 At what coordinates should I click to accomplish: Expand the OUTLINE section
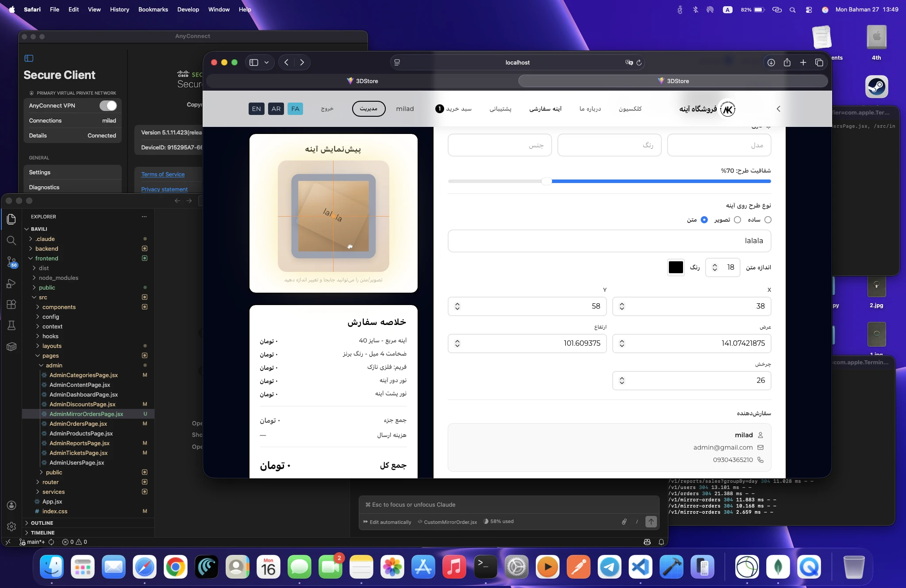click(42, 523)
